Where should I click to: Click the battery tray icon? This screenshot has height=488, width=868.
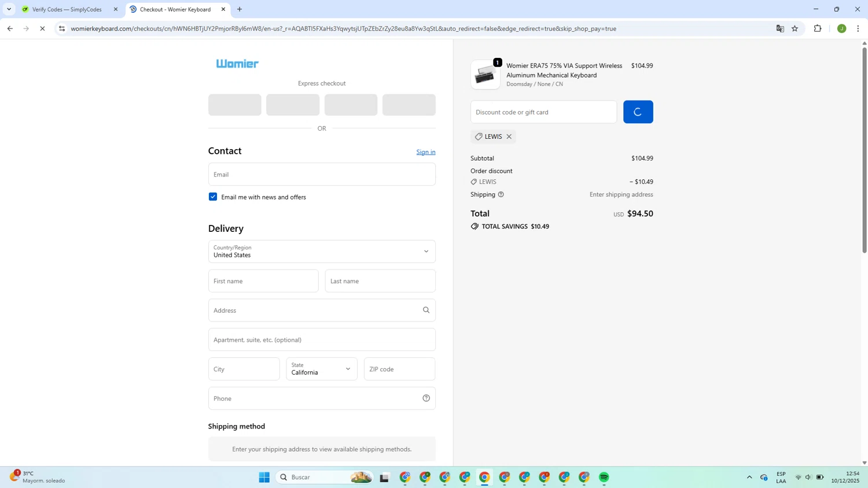coord(820,477)
